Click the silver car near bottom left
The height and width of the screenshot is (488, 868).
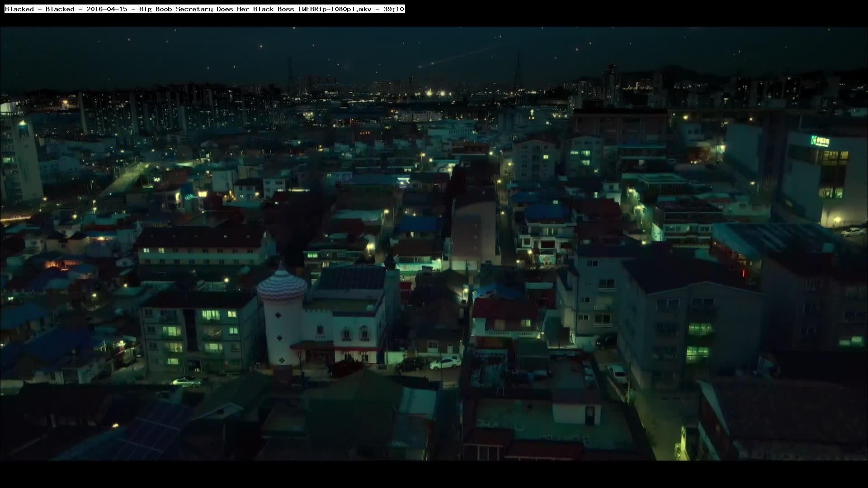tap(186, 382)
